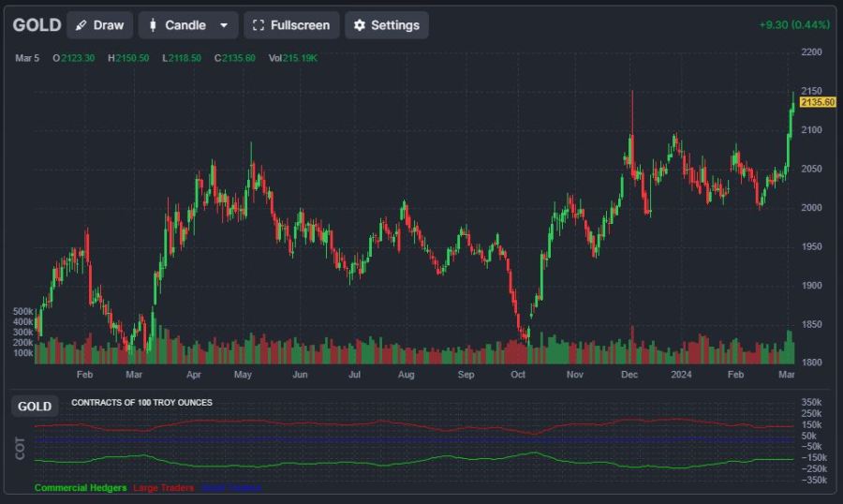Click the Draw pencil icon
The image size is (843, 504).
pos(81,25)
